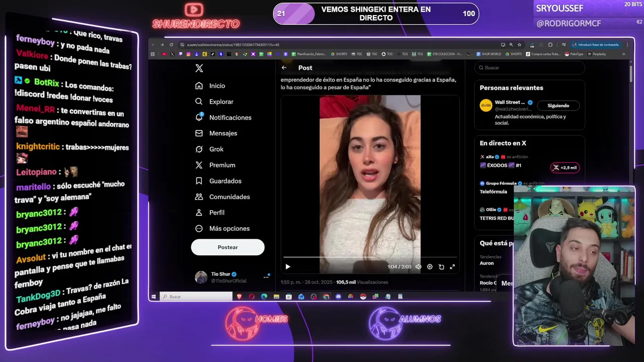Click Introducir frase de contraseña button
644x362 pixels.
pos(595,45)
